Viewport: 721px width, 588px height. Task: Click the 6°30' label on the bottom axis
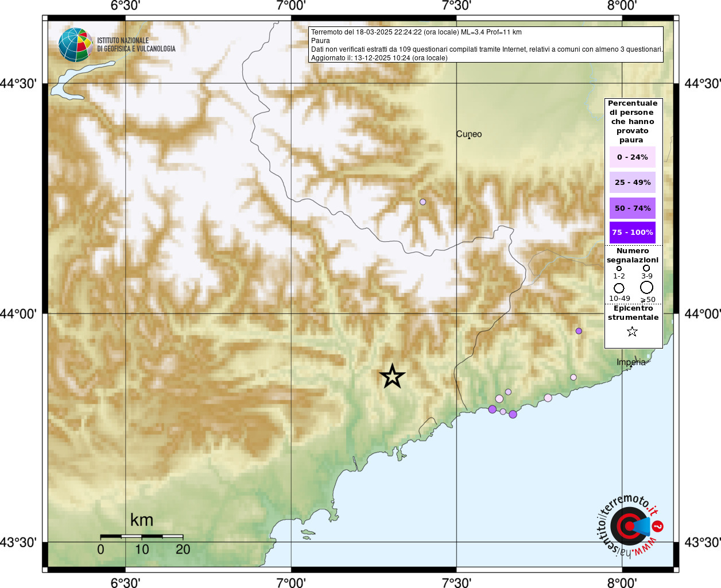125,583
